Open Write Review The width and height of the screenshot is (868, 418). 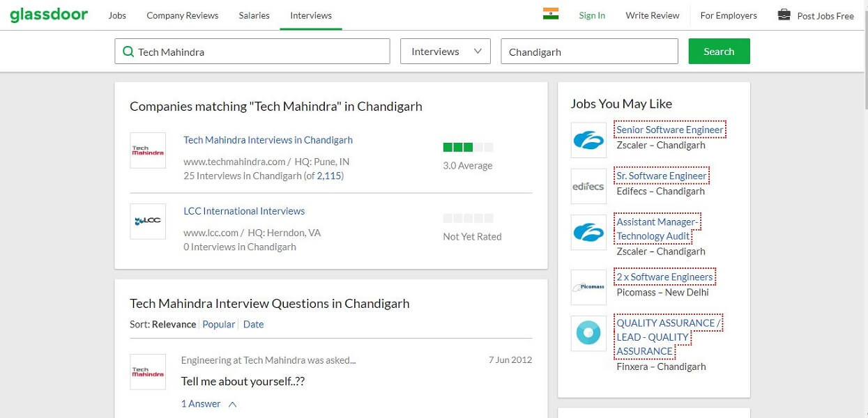click(653, 15)
